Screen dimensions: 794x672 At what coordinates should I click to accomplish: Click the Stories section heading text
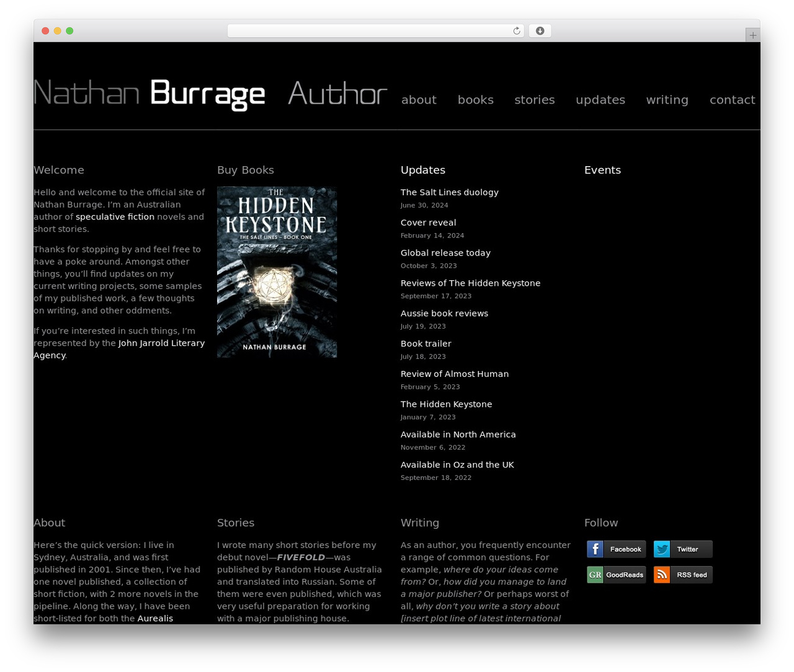236,523
